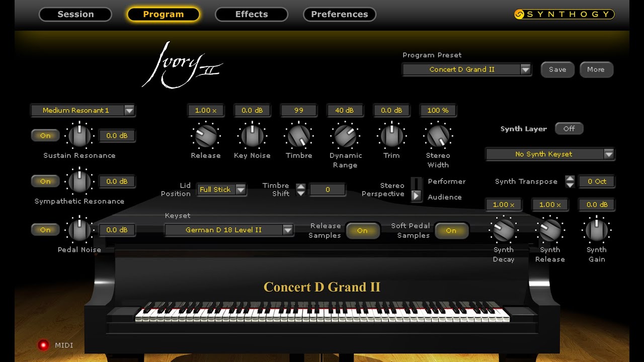Click the Release knob
This screenshot has height=362, width=644.
(206, 136)
